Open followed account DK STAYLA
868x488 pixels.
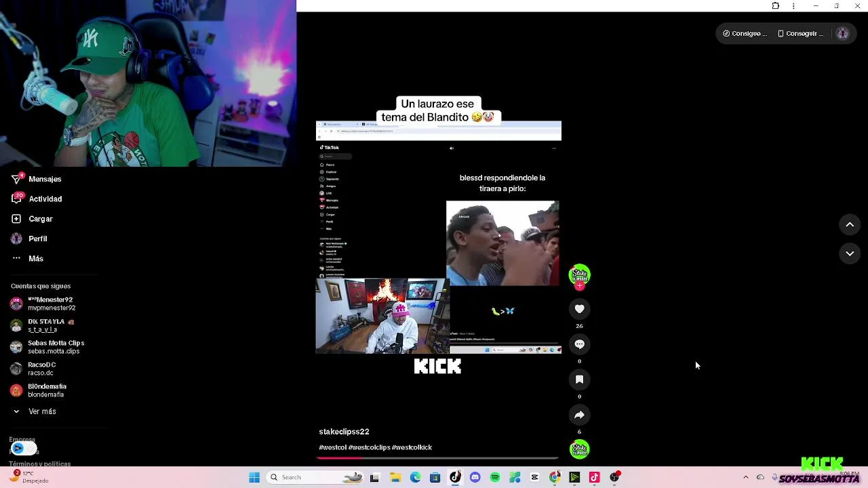[x=43, y=325]
